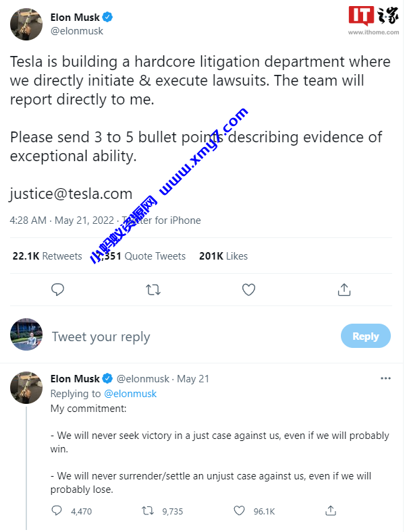Image resolution: width=405 pixels, height=532 pixels.
Task: View the 22.1K Retweets list
Action: 47,256
